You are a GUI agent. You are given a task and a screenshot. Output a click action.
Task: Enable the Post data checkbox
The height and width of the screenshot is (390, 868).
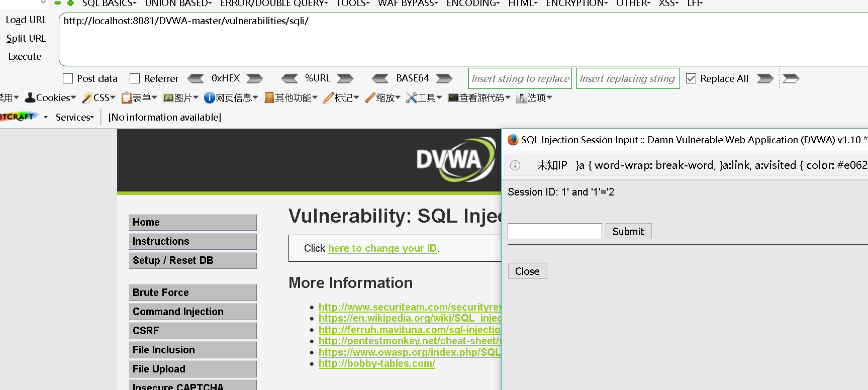68,78
